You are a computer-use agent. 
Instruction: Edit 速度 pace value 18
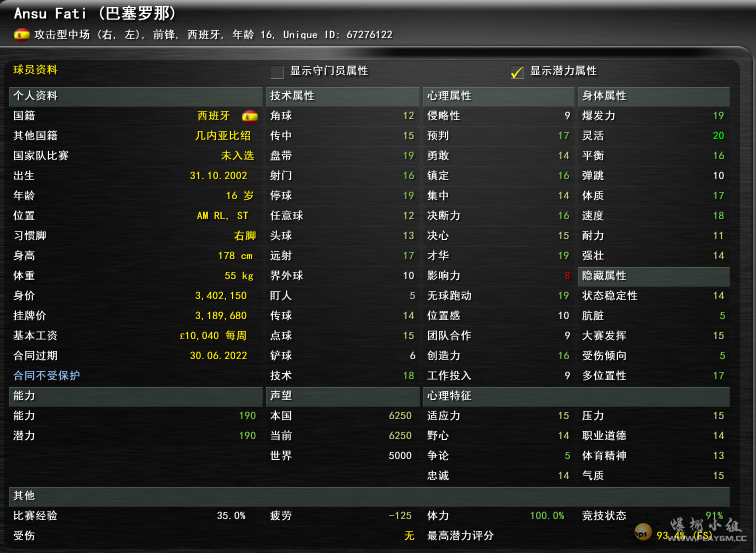[718, 216]
